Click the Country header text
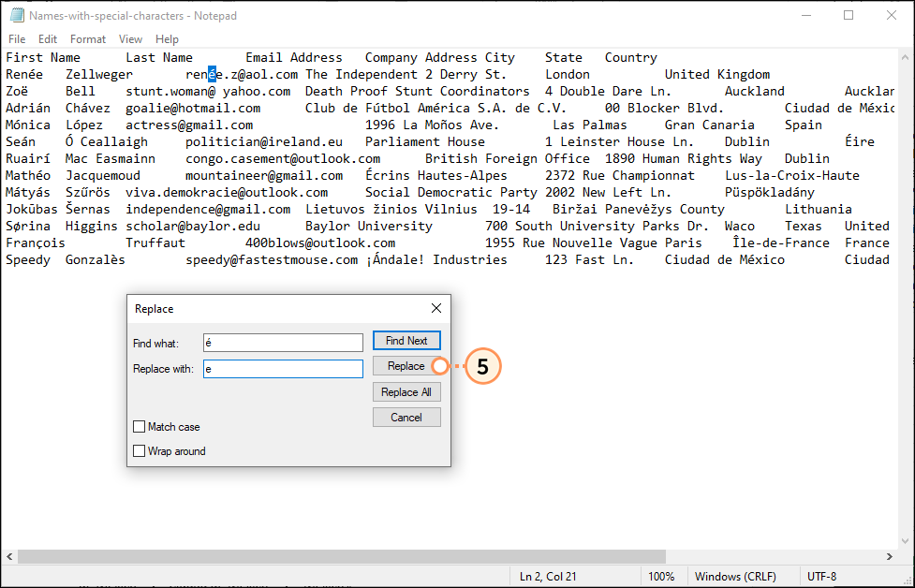Image resolution: width=915 pixels, height=588 pixels. coord(631,58)
